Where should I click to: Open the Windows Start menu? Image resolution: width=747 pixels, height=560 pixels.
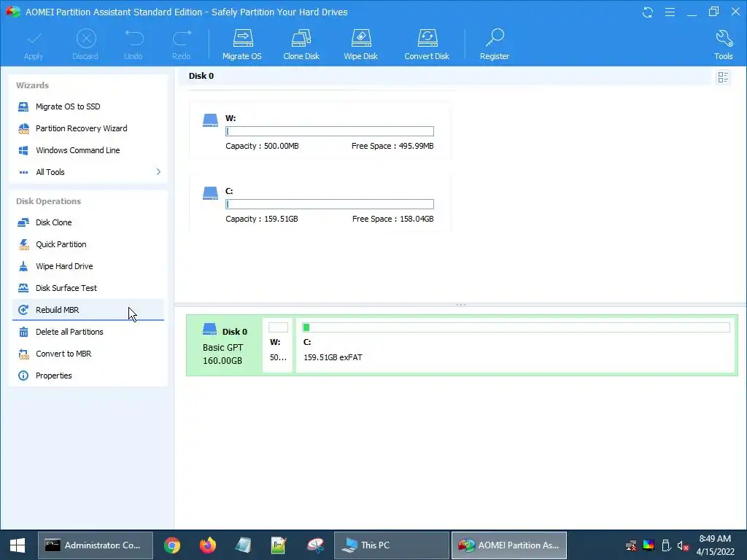point(18,545)
